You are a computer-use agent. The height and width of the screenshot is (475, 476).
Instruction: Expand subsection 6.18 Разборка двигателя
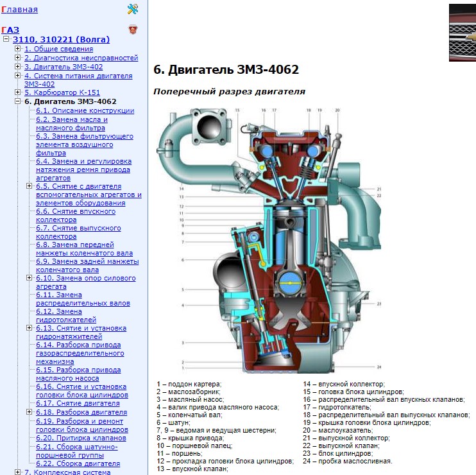pos(29,412)
